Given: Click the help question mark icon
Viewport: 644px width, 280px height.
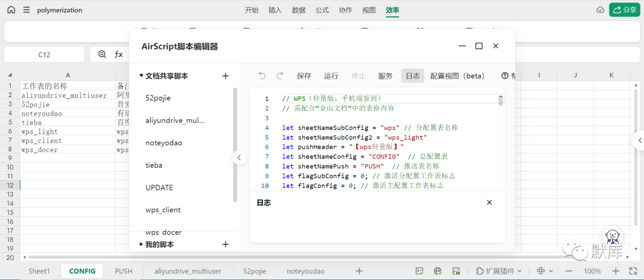Looking at the screenshot, I should tap(505, 76).
